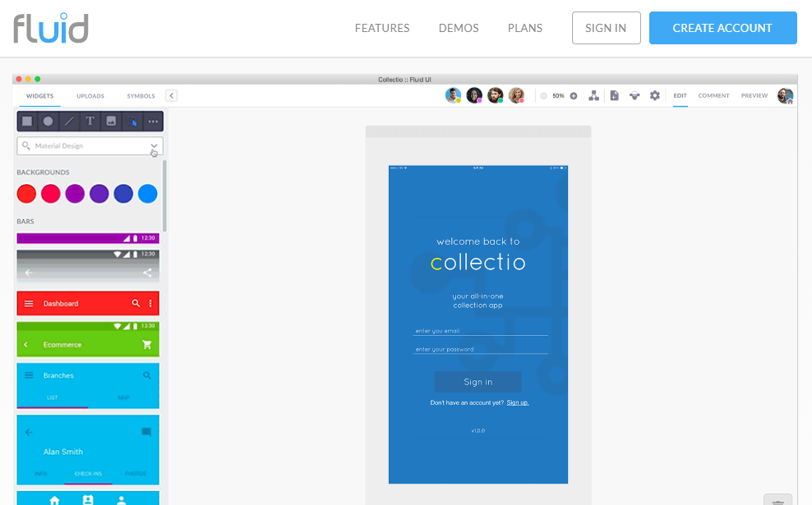Select the red Dashboard bar widget
812x505 pixels.
[88, 303]
